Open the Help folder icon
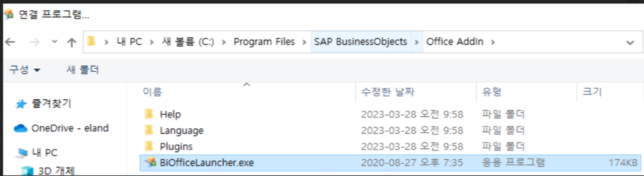 pyautogui.click(x=149, y=114)
